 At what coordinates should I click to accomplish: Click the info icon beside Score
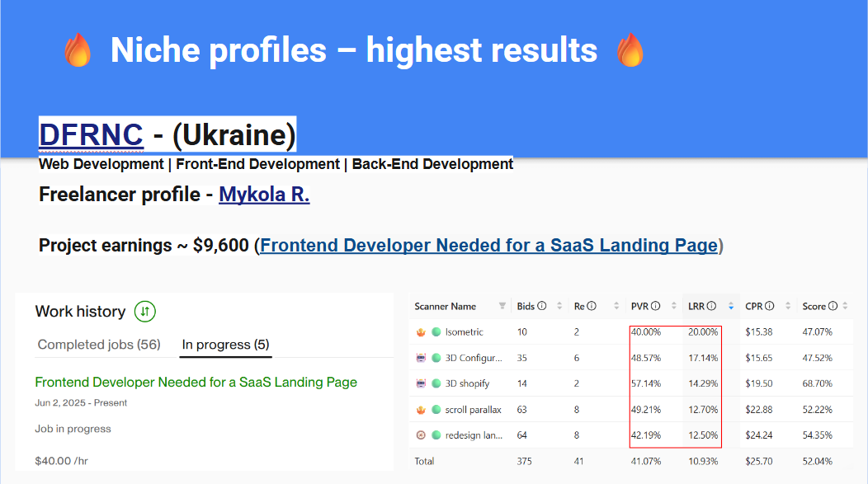833,306
